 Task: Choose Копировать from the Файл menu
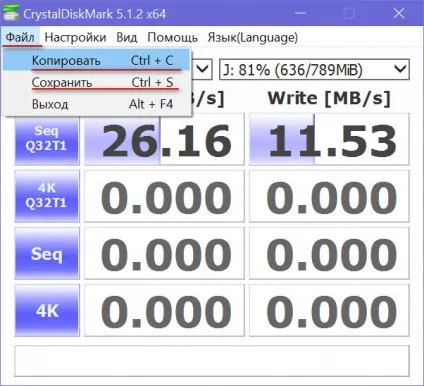[96, 60]
